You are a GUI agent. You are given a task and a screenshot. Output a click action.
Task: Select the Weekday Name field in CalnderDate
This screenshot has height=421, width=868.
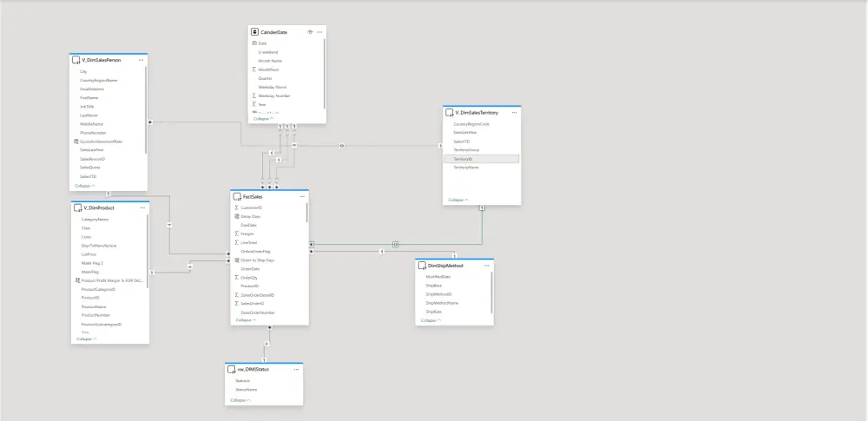273,87
